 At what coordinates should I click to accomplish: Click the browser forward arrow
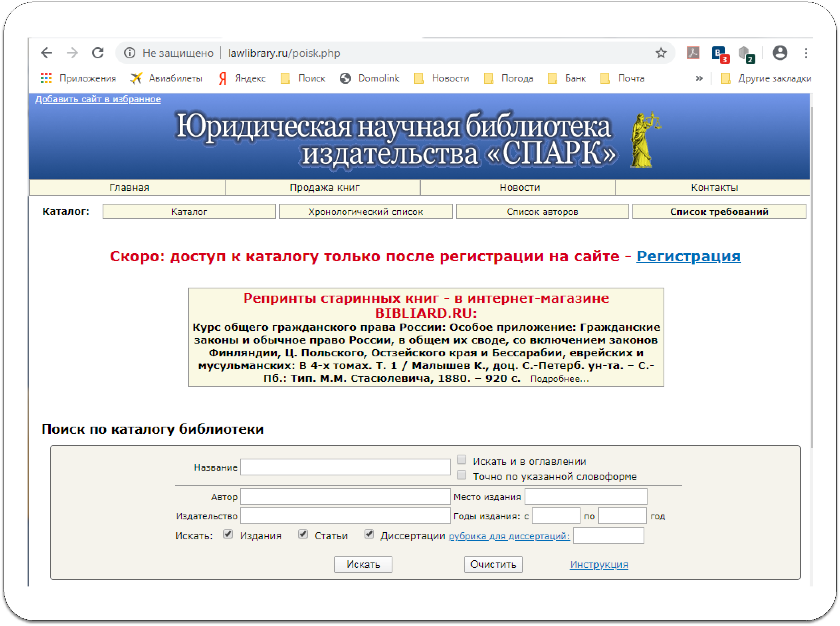click(x=72, y=53)
